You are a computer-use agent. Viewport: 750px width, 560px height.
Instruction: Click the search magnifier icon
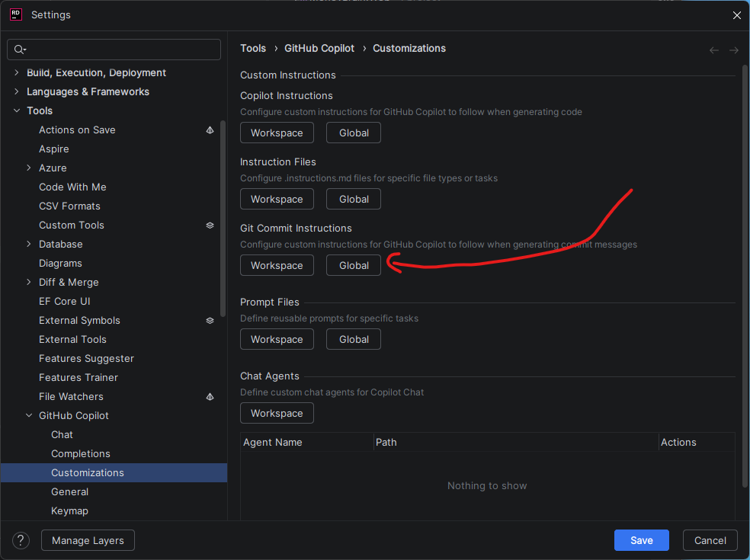tap(18, 49)
